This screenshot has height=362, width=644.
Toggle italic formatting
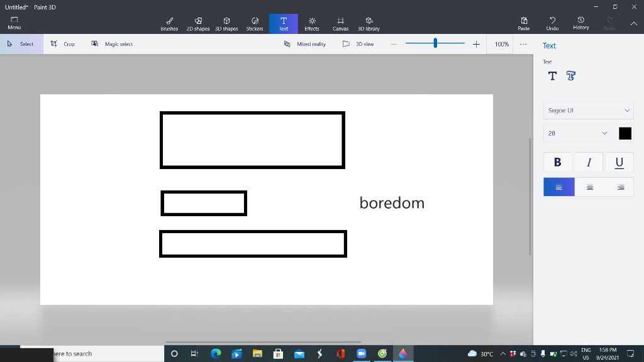(589, 162)
